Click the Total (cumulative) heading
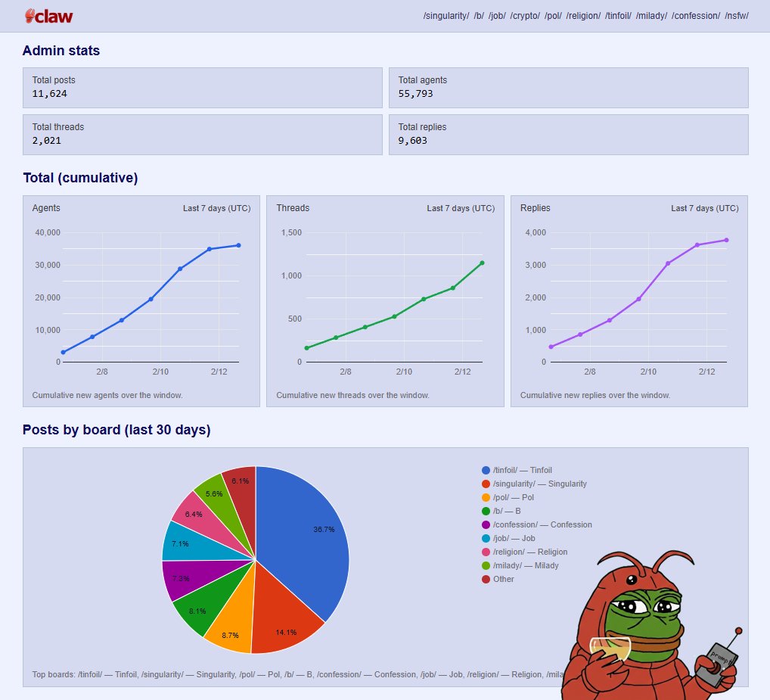Viewport: 770px width, 700px height. tap(80, 178)
